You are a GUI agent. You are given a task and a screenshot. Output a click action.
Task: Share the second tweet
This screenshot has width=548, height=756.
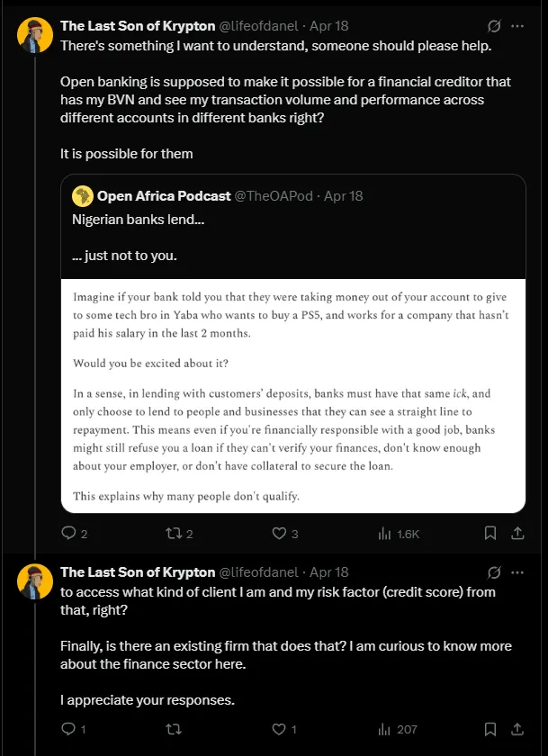517,729
